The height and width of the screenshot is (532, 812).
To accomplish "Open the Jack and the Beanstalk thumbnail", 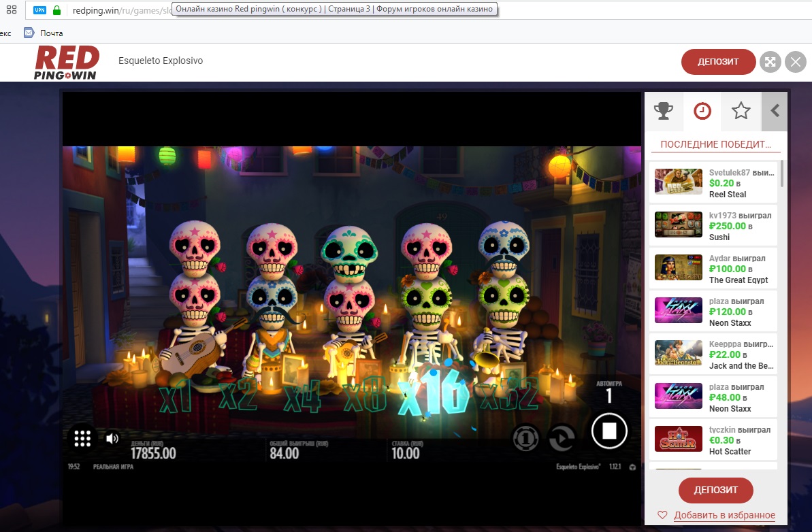I will (x=679, y=354).
